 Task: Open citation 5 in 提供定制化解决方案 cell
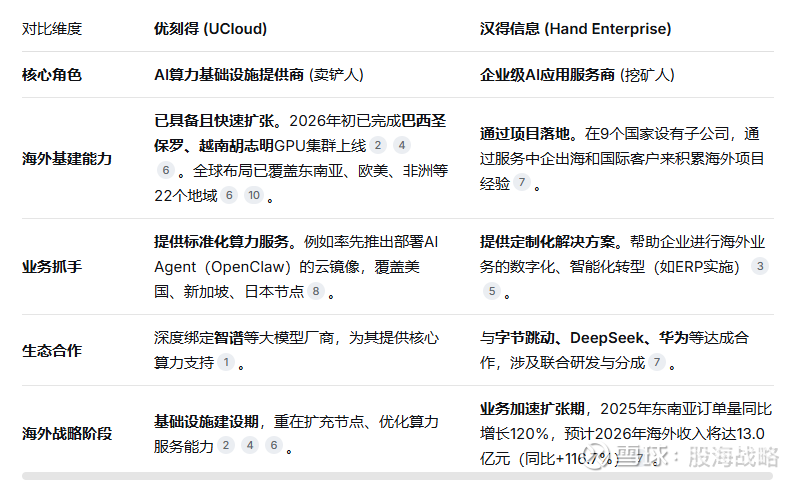pos(492,291)
